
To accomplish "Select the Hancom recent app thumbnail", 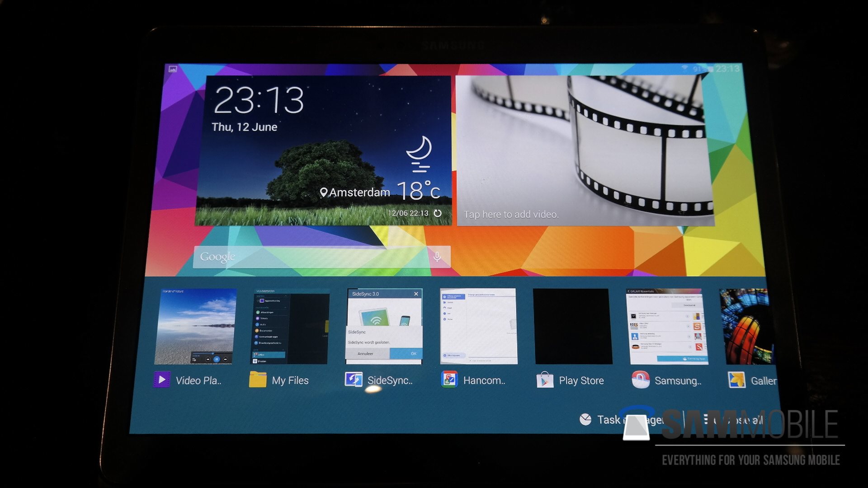I will pos(479,326).
